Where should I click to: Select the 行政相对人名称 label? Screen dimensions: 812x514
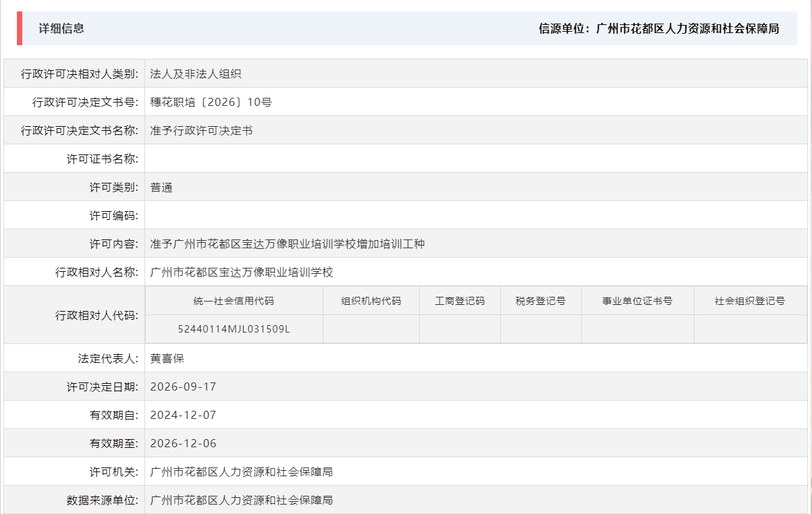point(97,273)
